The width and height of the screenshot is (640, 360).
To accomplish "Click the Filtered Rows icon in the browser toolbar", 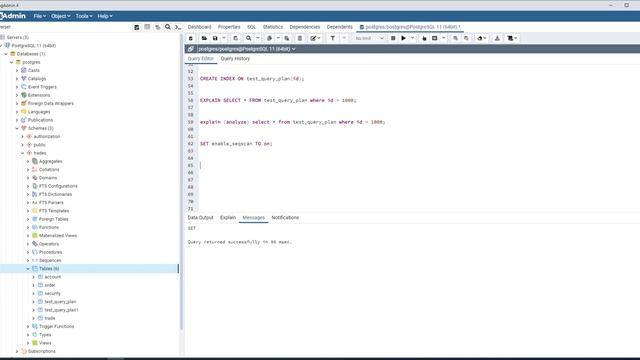I will pos(158,27).
